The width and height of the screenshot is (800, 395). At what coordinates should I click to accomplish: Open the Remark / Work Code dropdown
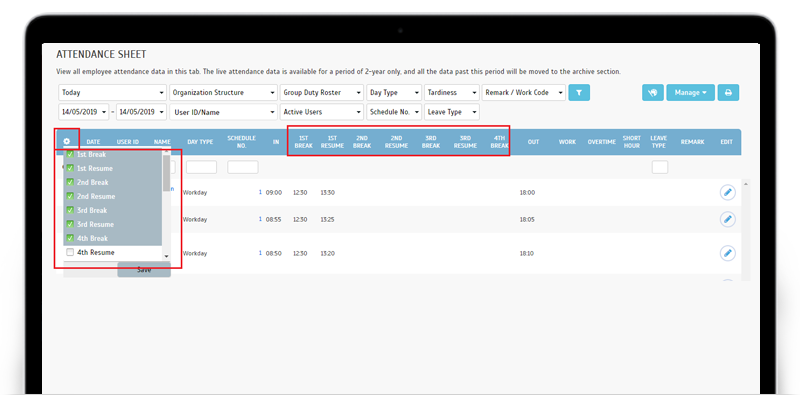[x=524, y=92]
